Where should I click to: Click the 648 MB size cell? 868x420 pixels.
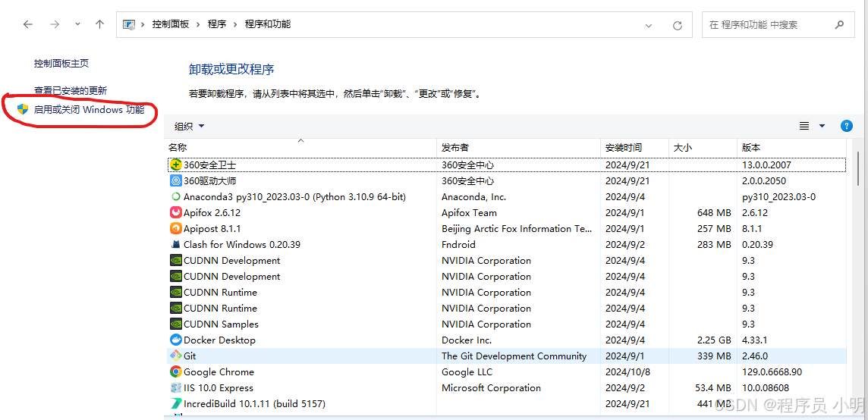[715, 212]
